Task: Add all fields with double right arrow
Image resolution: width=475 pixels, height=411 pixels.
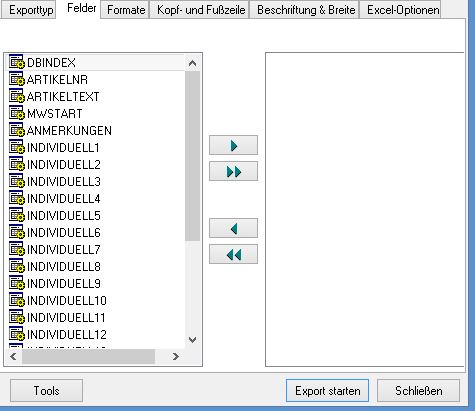Action: click(233, 172)
